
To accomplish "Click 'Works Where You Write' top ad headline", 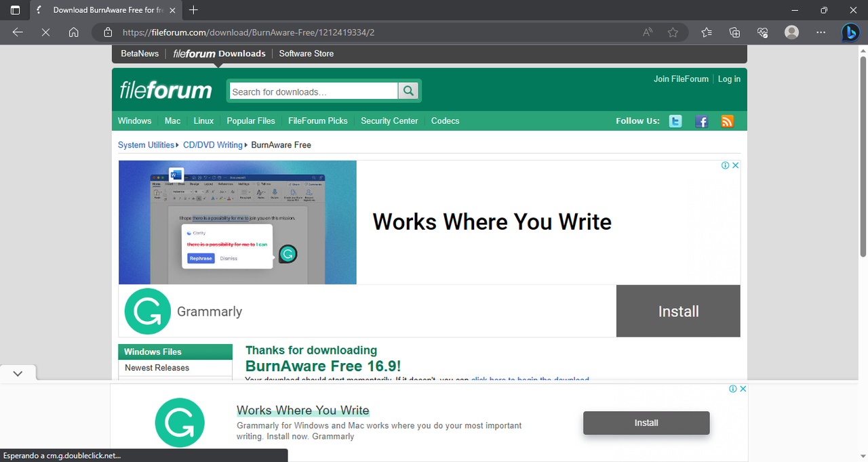I will [492, 222].
